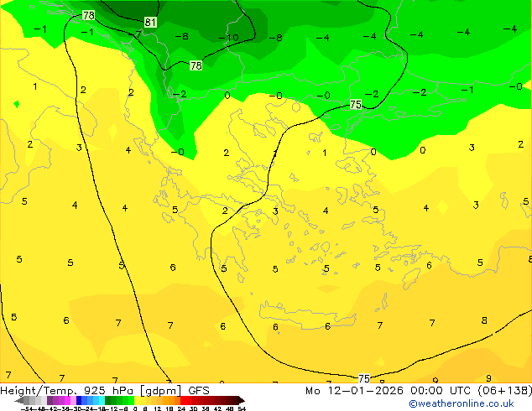This screenshot has width=532, height=411.
Task: Click the 75 contour label beside the -2 values
Action: [356, 105]
